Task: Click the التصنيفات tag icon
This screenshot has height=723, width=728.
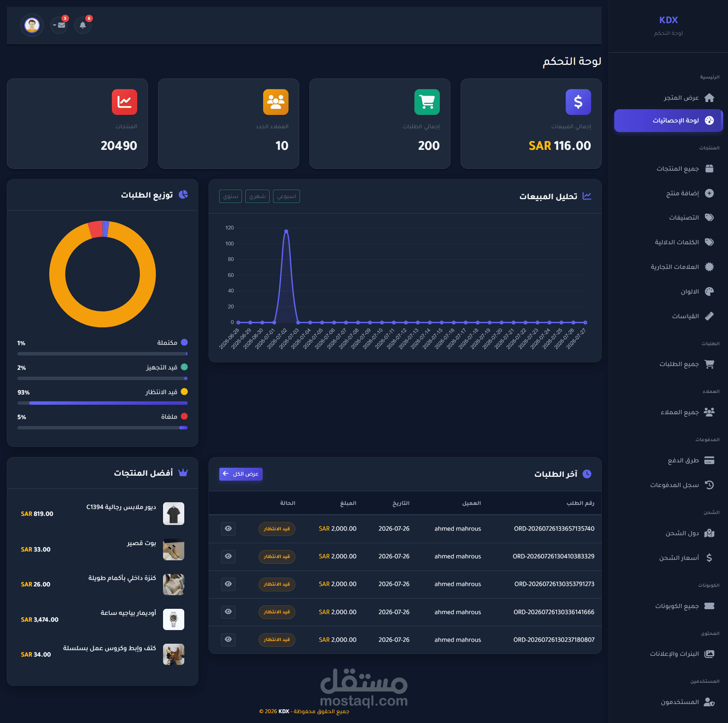Action: (x=709, y=217)
